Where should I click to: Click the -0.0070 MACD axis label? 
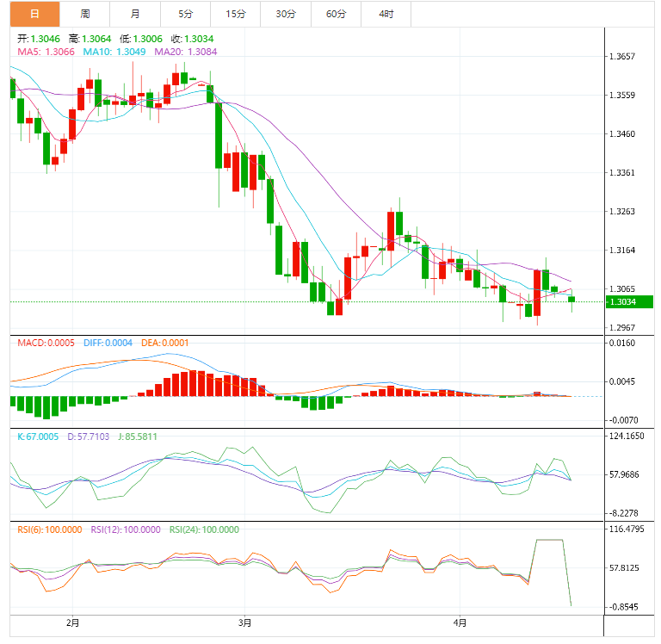tap(624, 420)
